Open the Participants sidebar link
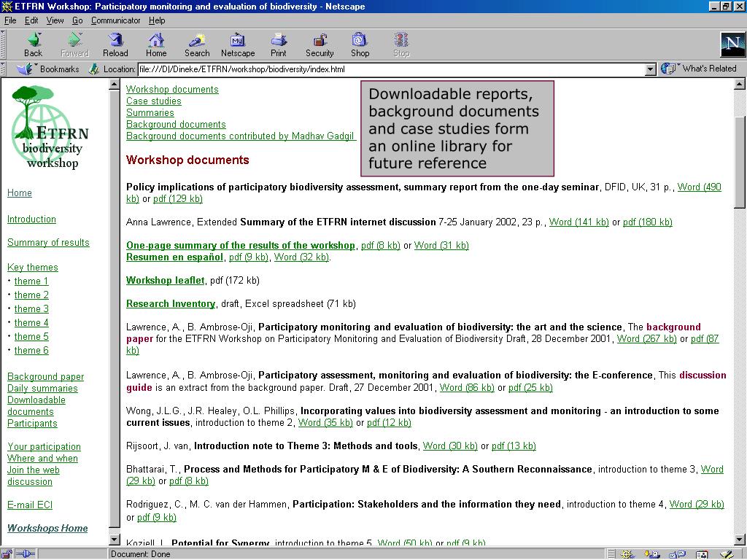747x560 pixels. [32, 424]
